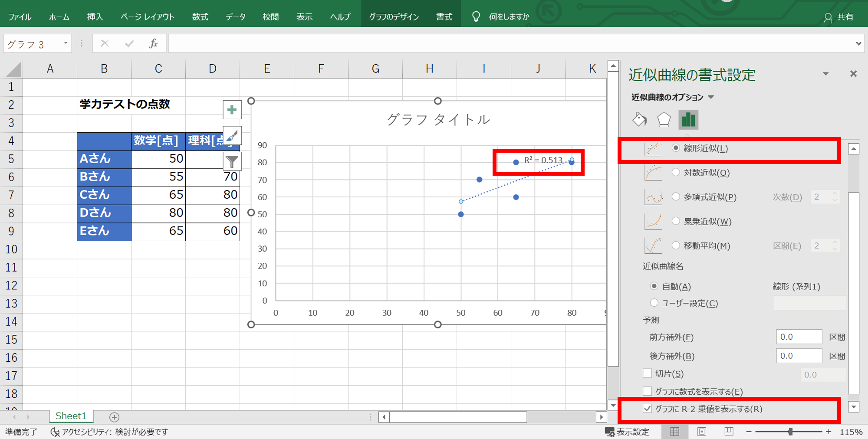Open Effects pentagon tab in pane

coord(664,119)
